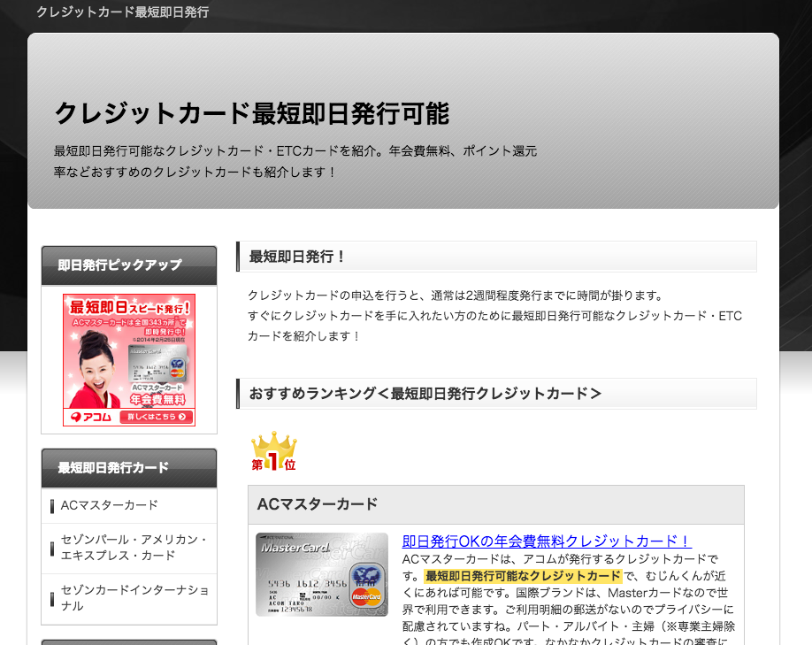Click the top header text クレジットカード最短即日発行
Image resolution: width=812 pixels, height=645 pixels.
pyautogui.click(x=123, y=12)
